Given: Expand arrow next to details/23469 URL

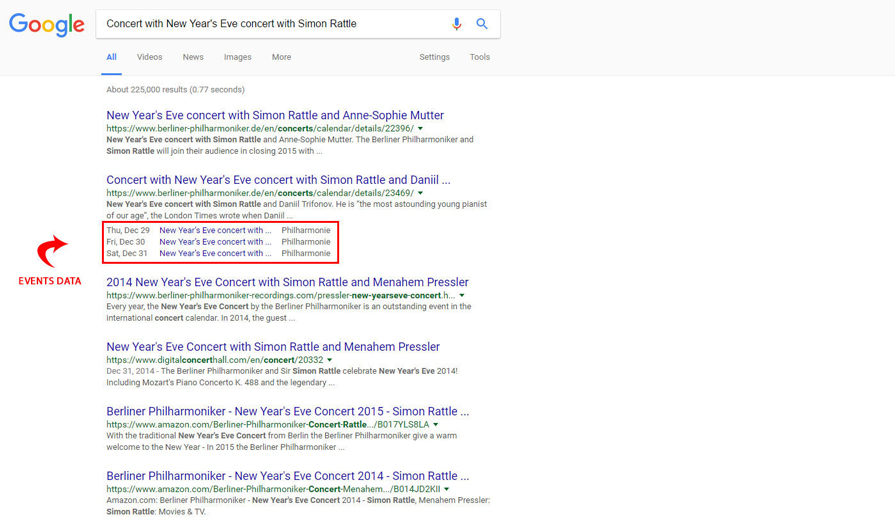Looking at the screenshot, I should click(x=420, y=193).
